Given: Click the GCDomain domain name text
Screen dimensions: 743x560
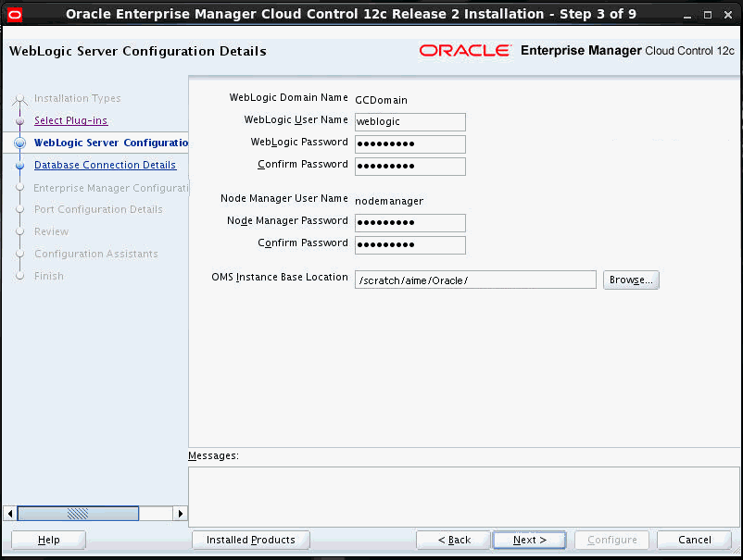Looking at the screenshot, I should pos(381,100).
